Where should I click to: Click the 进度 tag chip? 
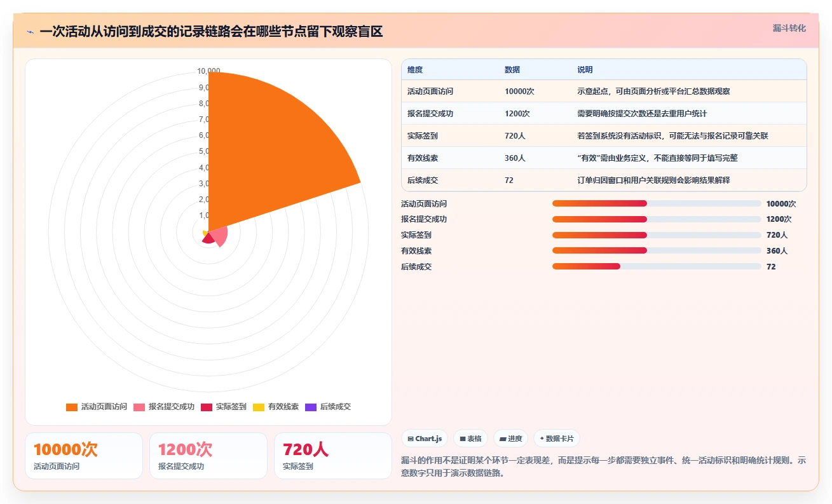click(x=510, y=439)
